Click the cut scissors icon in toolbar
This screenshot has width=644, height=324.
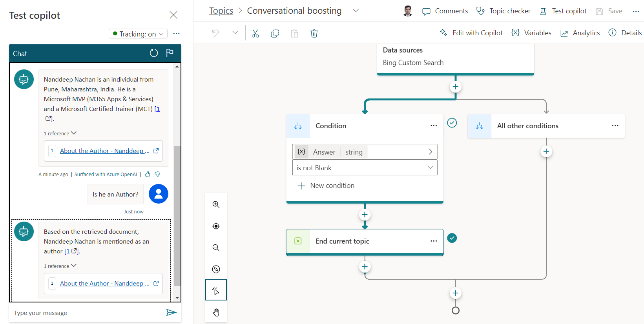point(255,33)
